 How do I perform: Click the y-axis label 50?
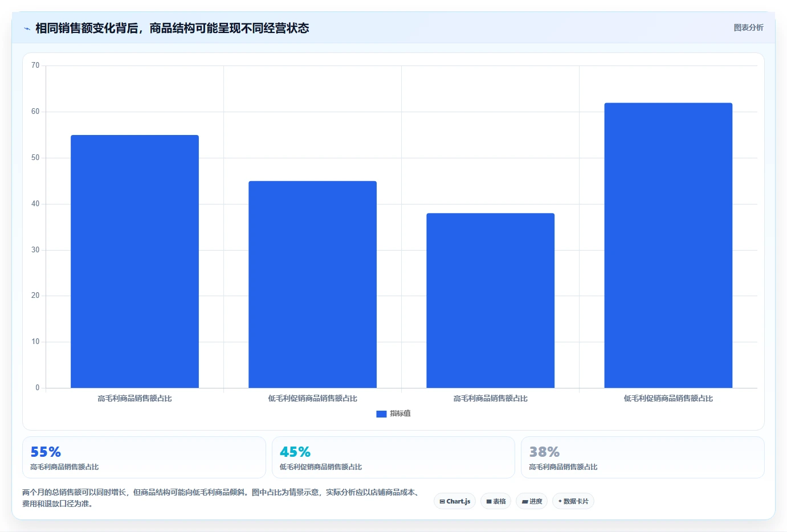[35, 158]
